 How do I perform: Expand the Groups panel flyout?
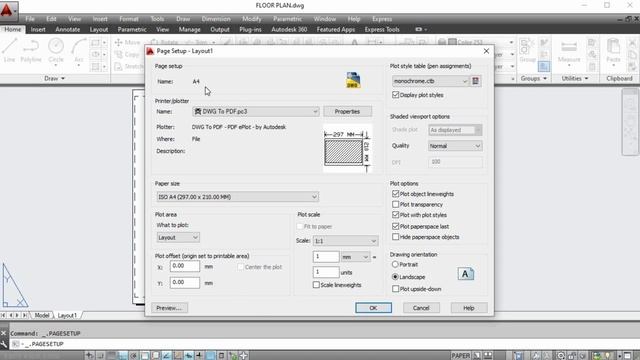pos(533,78)
